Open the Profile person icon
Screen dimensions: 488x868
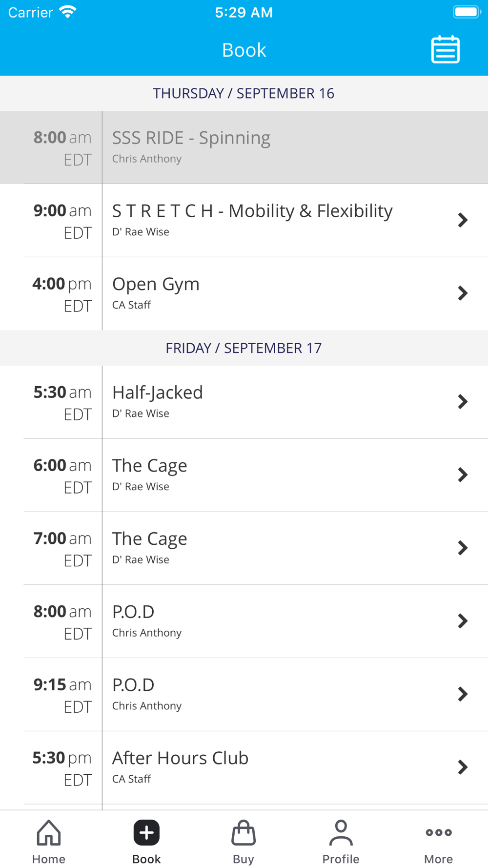click(341, 832)
